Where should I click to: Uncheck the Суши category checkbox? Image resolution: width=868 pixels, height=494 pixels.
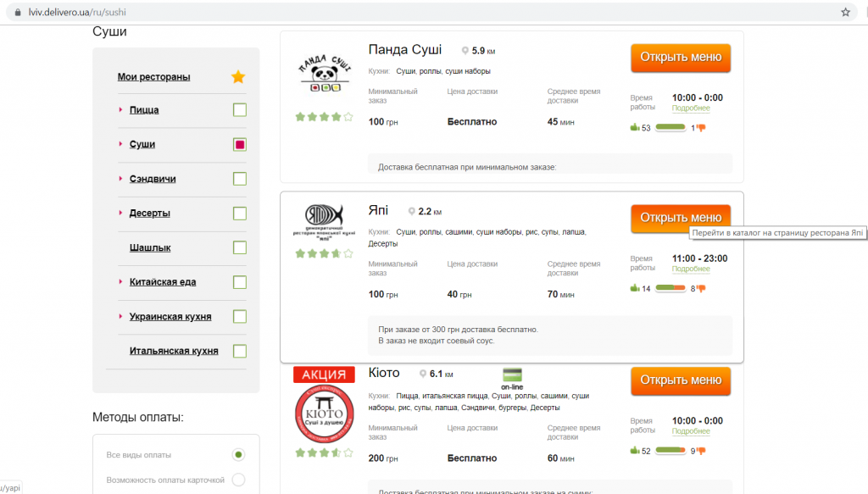(240, 144)
